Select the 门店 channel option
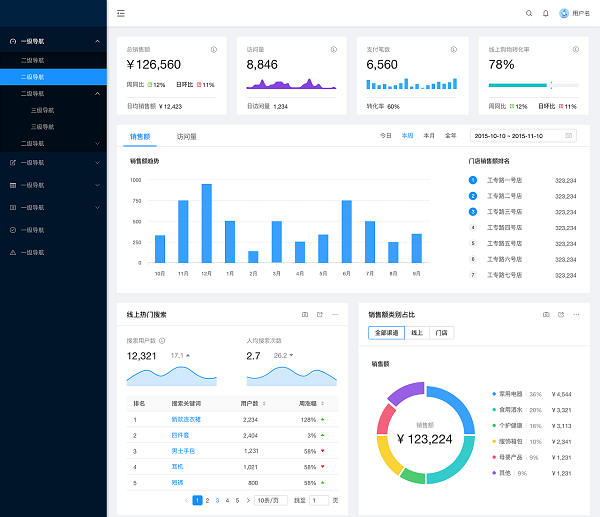This screenshot has width=600, height=517. pyautogui.click(x=441, y=332)
